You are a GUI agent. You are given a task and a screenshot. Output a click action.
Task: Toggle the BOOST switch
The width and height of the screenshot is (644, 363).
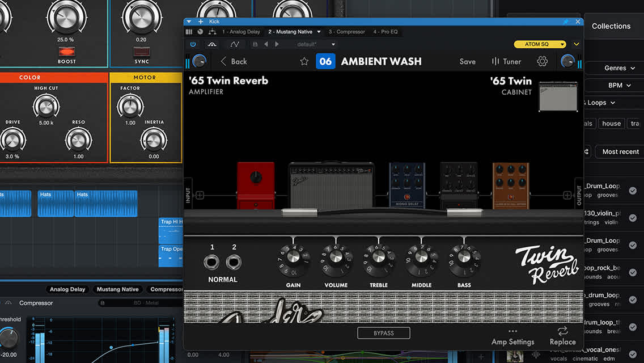pos(66,52)
